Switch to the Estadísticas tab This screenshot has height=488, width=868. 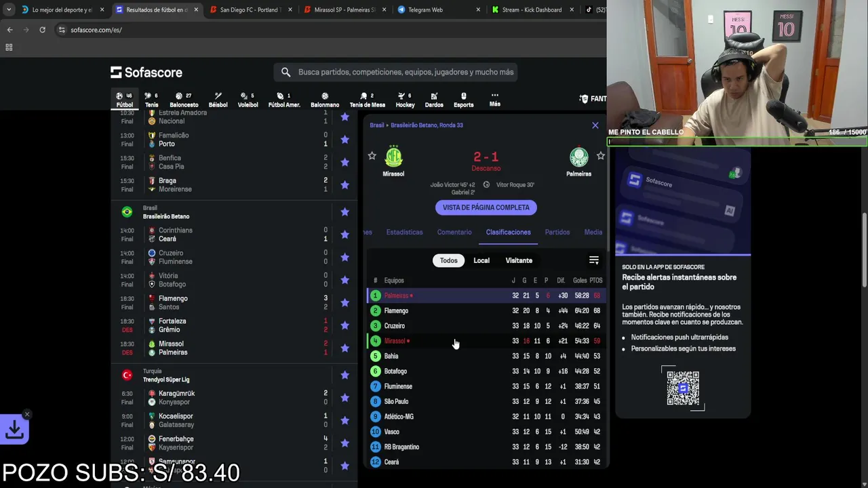coord(404,232)
